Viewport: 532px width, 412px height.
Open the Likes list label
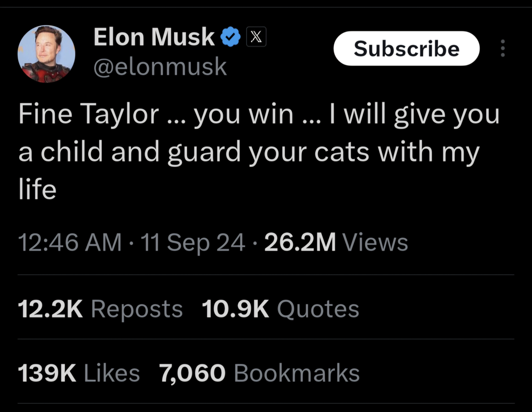click(x=112, y=373)
